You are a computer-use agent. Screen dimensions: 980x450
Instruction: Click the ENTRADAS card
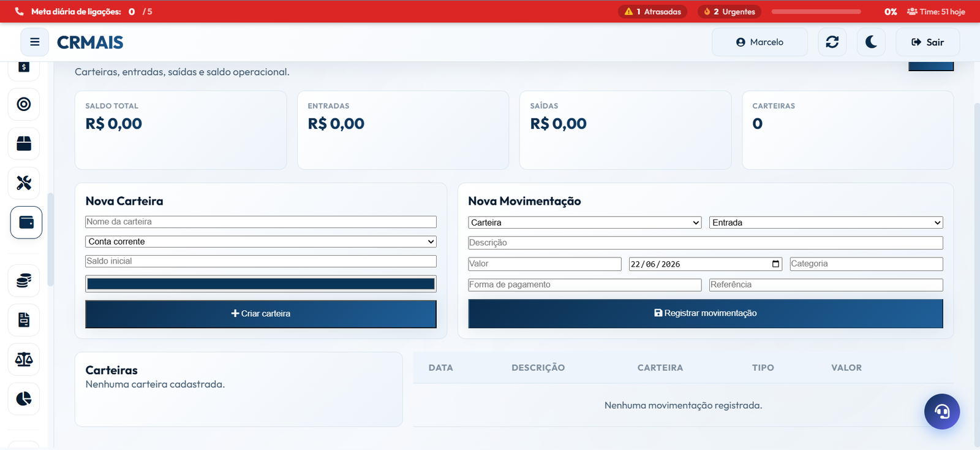[x=403, y=130]
